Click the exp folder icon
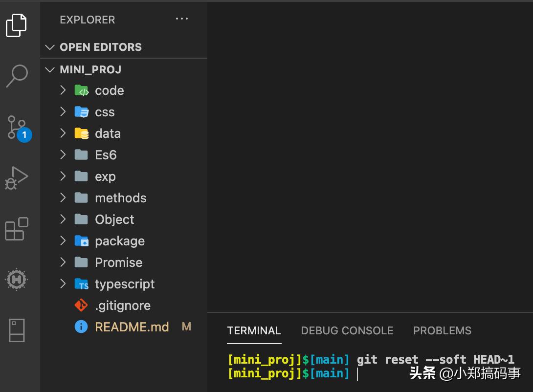The height and width of the screenshot is (392, 533). (81, 176)
